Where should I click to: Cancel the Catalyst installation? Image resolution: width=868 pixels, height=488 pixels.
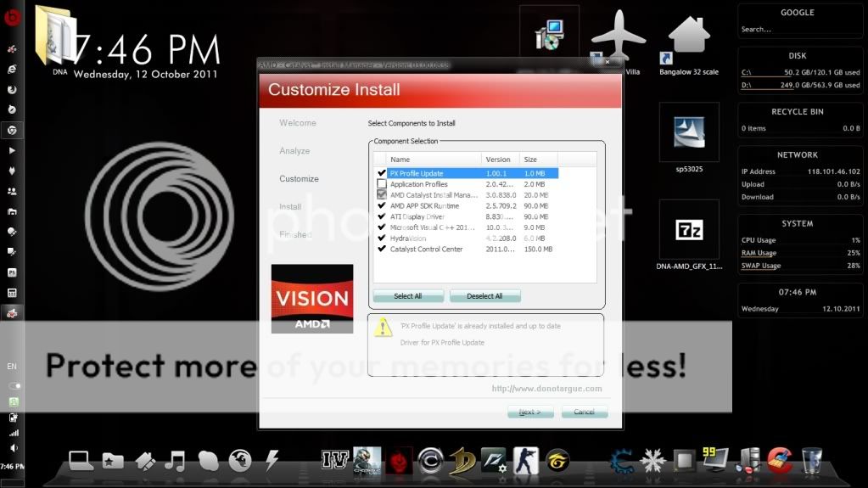(584, 412)
